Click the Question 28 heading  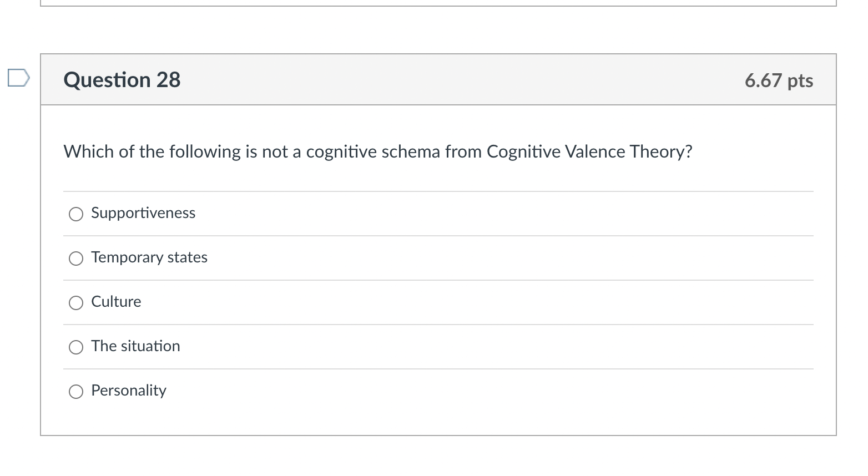pos(122,79)
